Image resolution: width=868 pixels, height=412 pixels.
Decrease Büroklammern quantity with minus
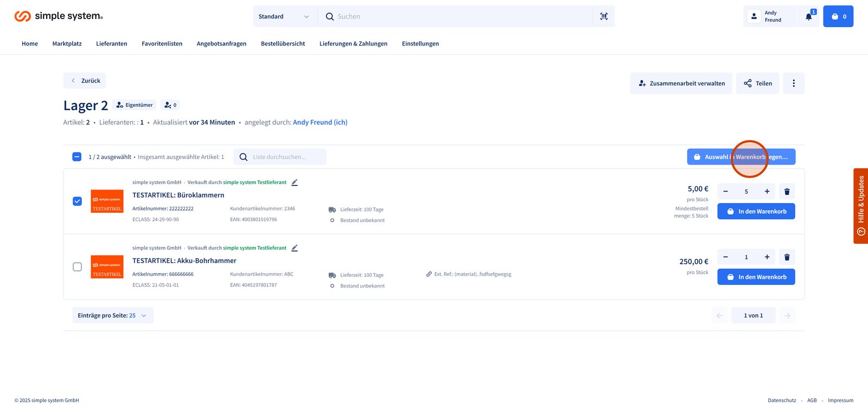pos(725,192)
